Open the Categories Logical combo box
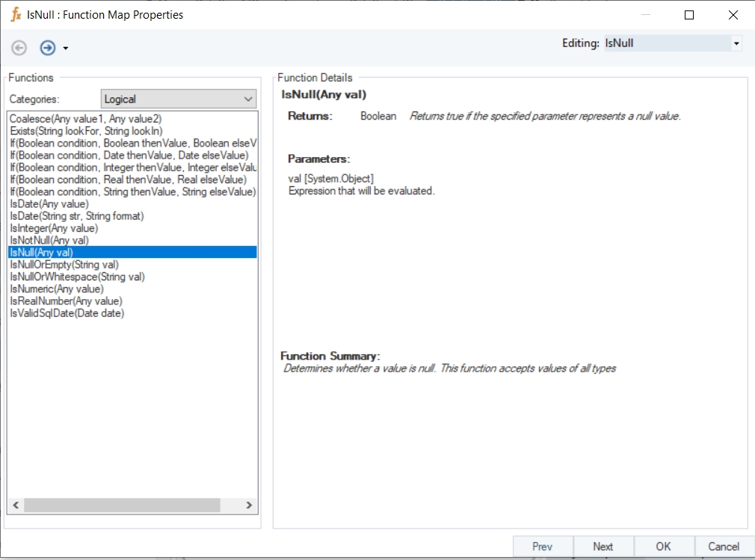This screenshot has height=560, width=755. pos(179,99)
